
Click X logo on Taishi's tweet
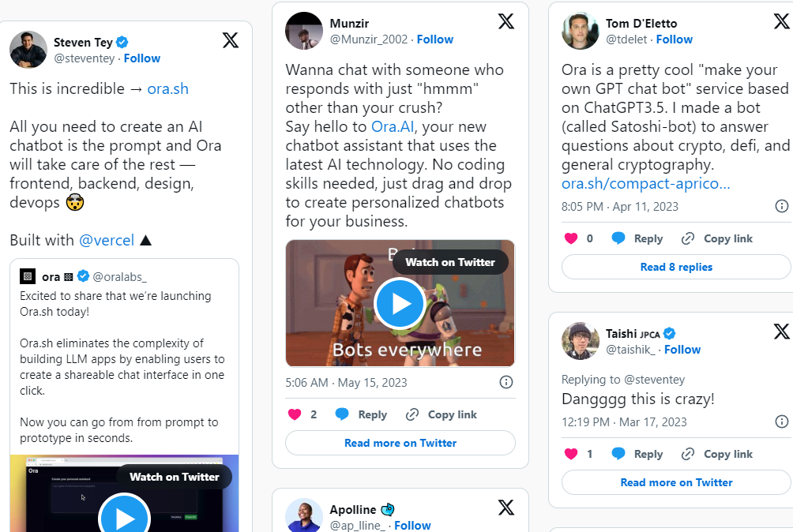pos(782,332)
